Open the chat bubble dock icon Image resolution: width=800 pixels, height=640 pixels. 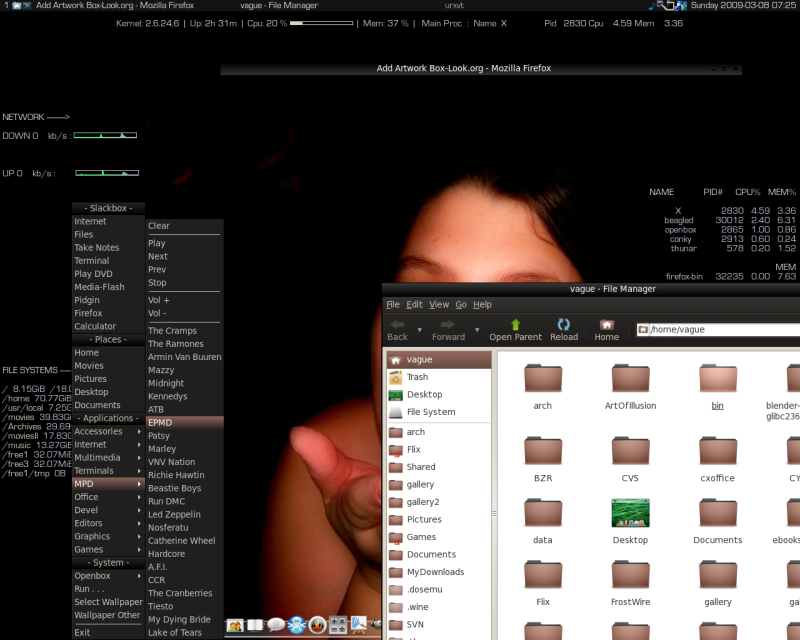pyautogui.click(x=276, y=625)
